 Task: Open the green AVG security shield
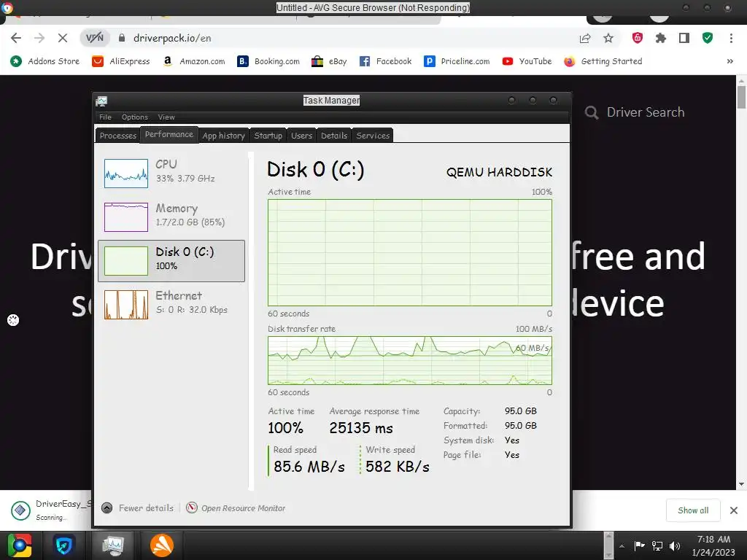pos(708,38)
